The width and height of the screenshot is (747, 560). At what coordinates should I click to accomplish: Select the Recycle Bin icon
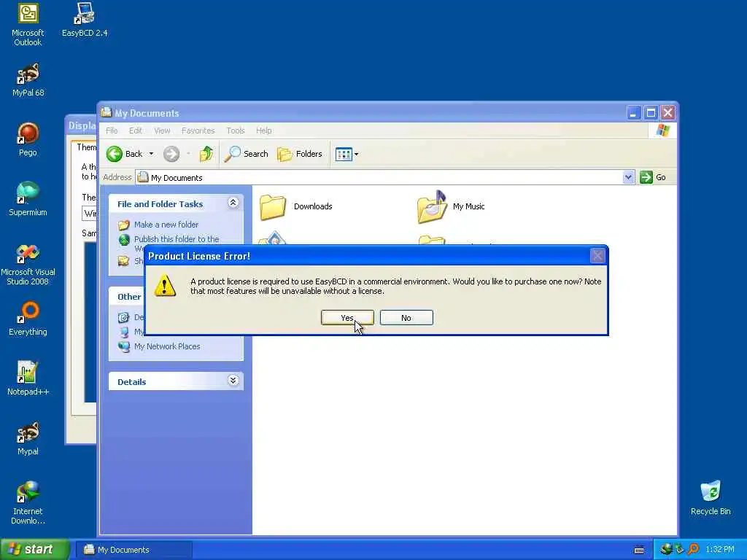tap(711, 498)
